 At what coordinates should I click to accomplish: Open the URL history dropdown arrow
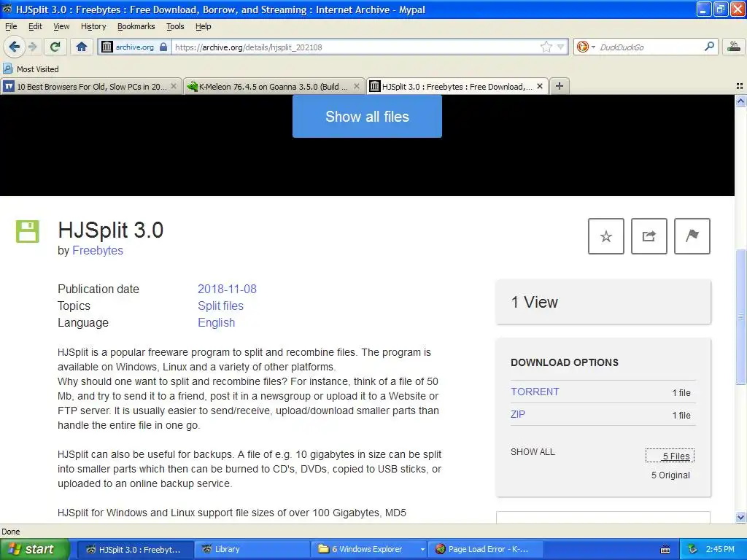[x=561, y=47]
